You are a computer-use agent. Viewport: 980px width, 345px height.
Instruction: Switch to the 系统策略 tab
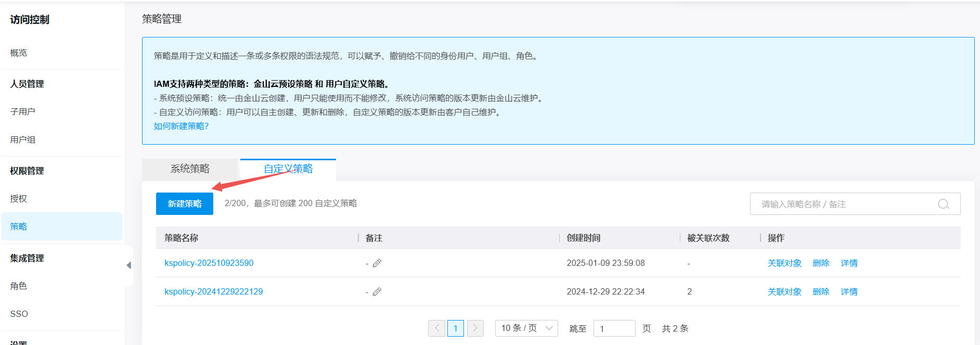190,169
